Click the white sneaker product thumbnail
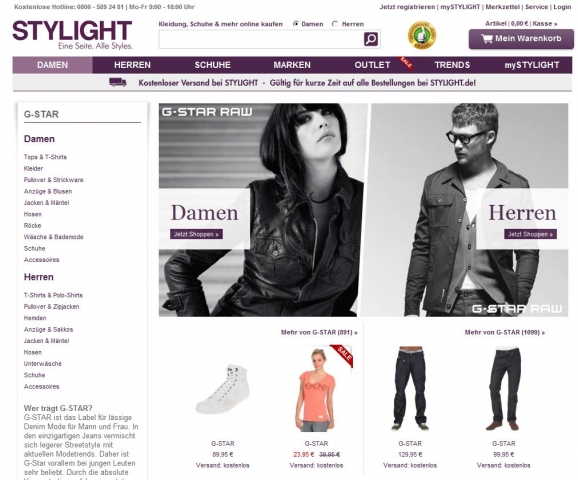Viewport: 578px width, 480px height. click(223, 389)
